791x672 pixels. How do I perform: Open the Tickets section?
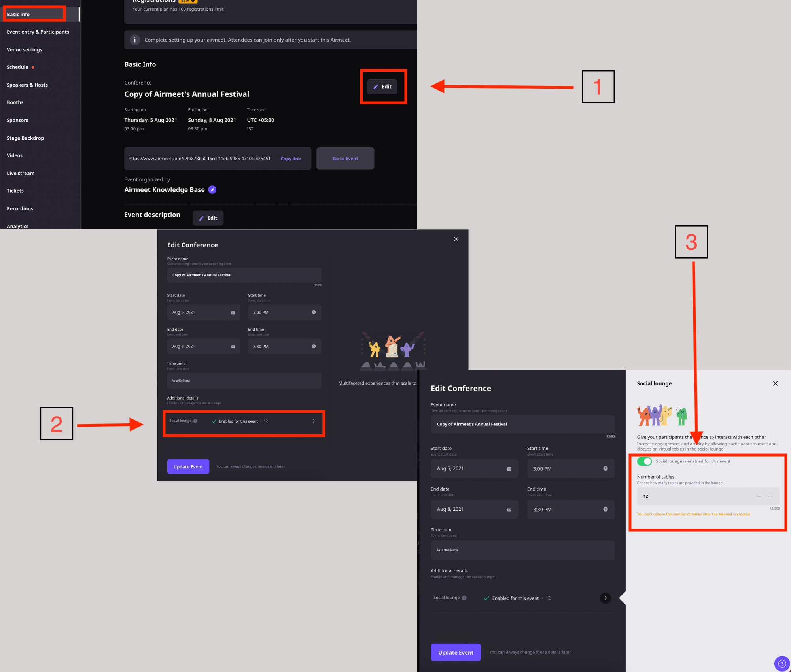tap(15, 191)
